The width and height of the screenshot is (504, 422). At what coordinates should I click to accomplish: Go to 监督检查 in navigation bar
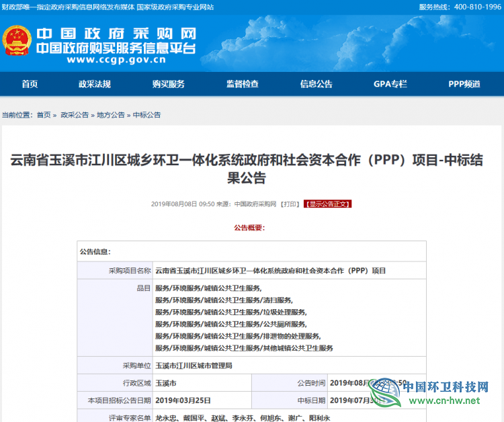242,84
